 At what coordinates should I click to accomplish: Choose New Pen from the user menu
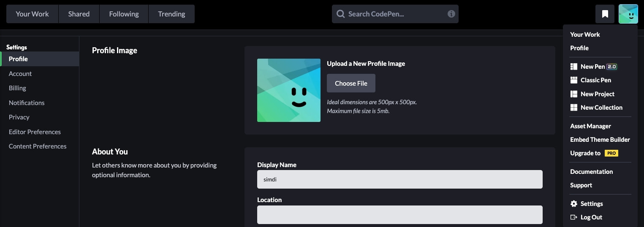pos(593,67)
